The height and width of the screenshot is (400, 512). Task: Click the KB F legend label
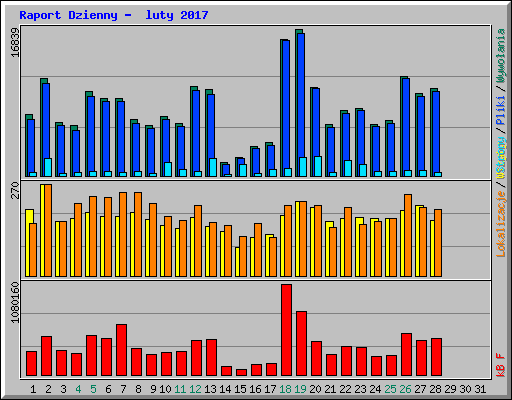pyautogui.click(x=501, y=365)
